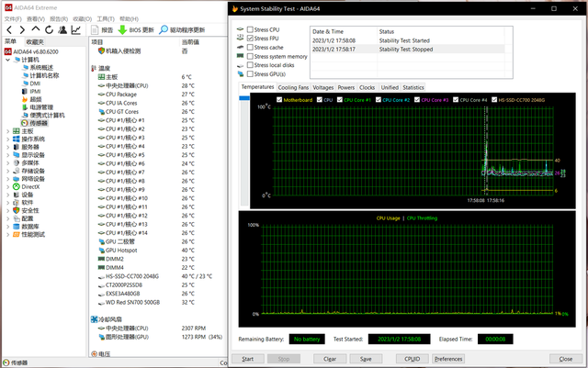Open the 文件(F) menu

coord(13,18)
